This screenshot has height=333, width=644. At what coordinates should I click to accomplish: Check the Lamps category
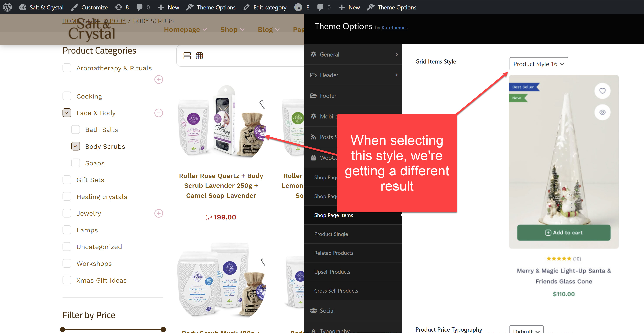point(67,230)
